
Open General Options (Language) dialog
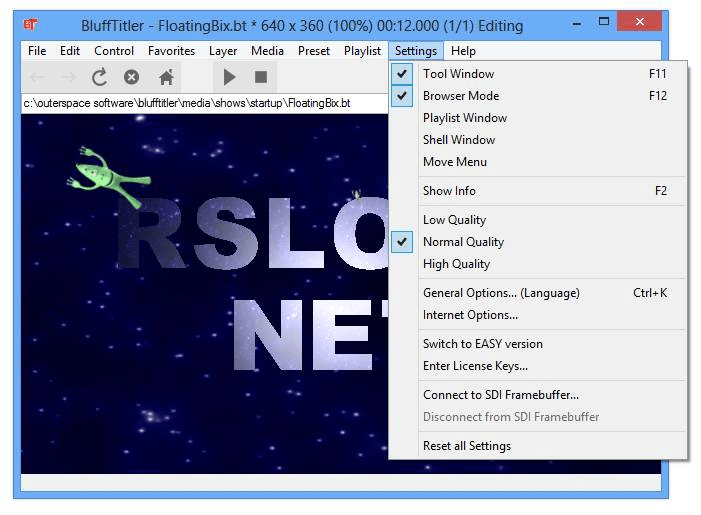[538, 293]
